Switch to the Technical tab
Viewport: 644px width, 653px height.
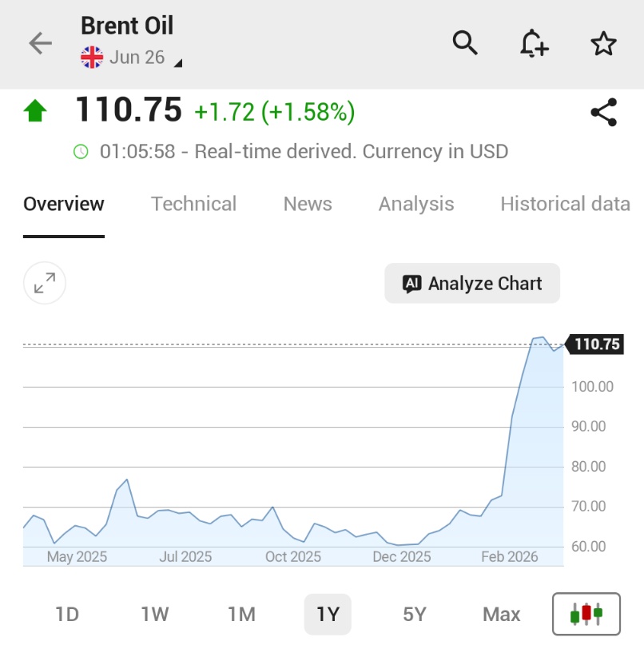tap(193, 204)
